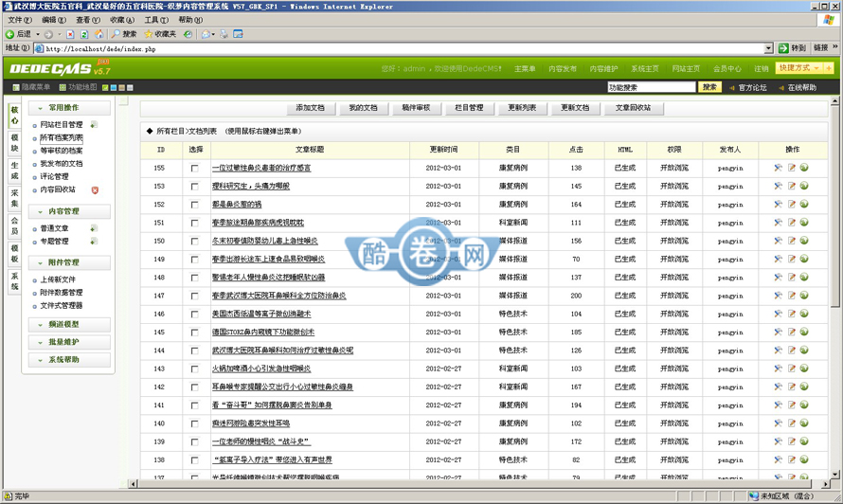Screen dimensions: 843x504
Task: Click the 文章回收站 button
Action: (633, 108)
